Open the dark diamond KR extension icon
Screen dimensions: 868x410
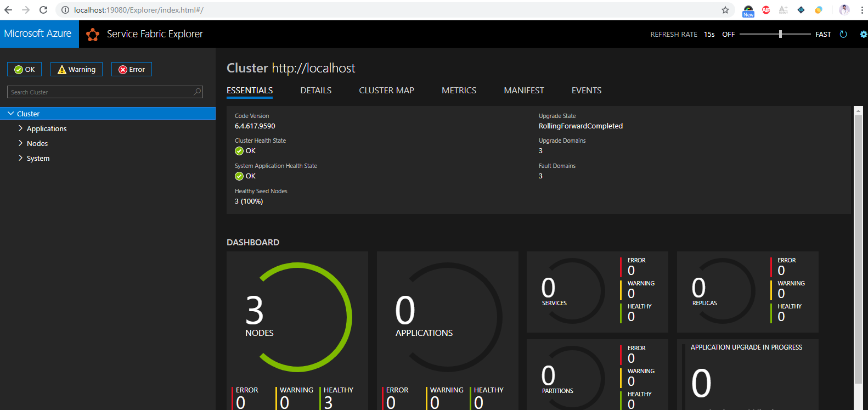(801, 10)
